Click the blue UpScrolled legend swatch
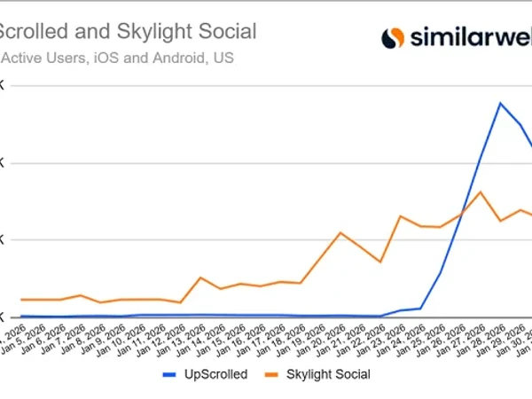Viewport: 532px width, 399px height. 169,374
